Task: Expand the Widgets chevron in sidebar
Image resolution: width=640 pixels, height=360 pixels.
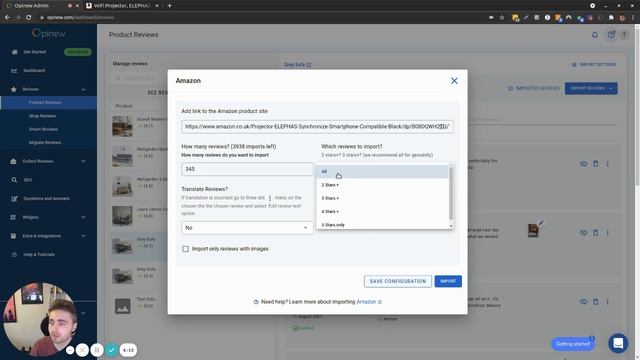Action: pos(83,217)
